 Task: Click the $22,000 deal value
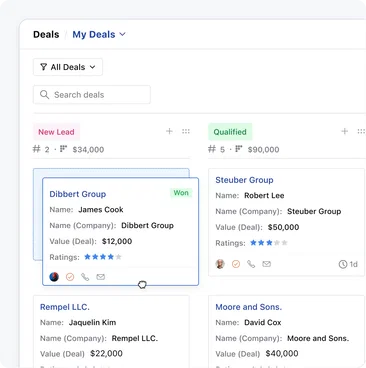[106, 354]
